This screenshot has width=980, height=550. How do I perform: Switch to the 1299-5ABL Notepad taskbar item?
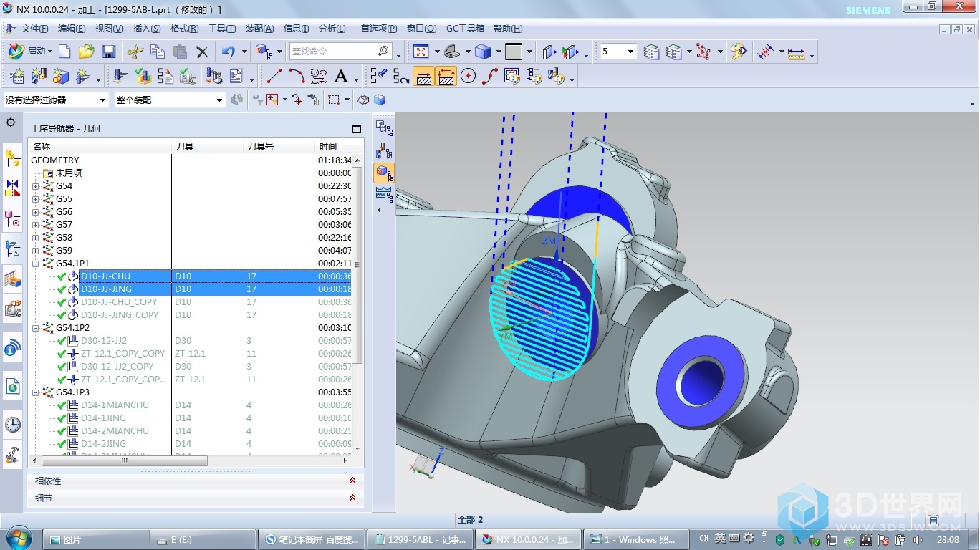point(420,539)
